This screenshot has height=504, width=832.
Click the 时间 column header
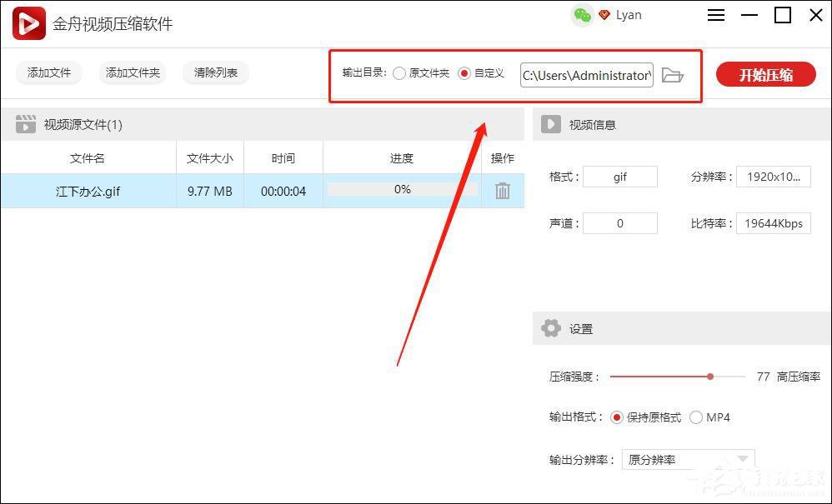[283, 158]
